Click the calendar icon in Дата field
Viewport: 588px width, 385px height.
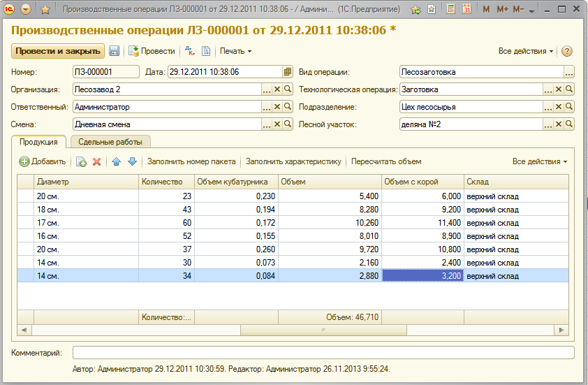click(288, 72)
